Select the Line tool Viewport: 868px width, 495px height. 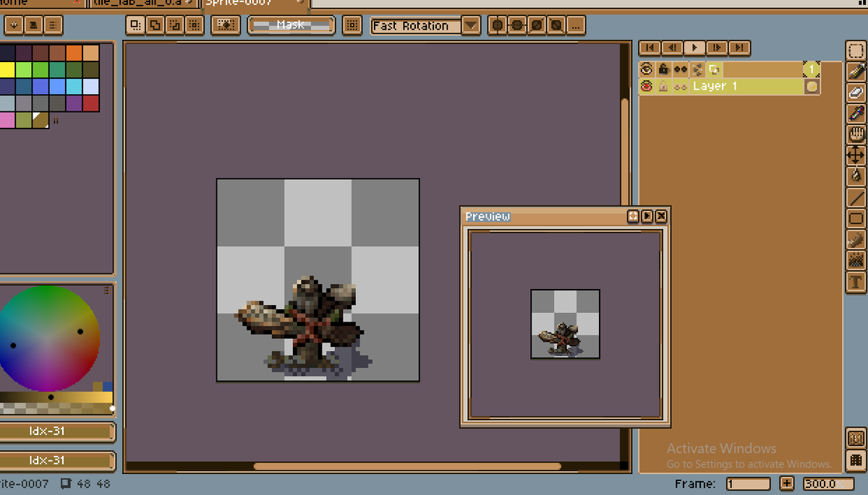pyautogui.click(x=856, y=197)
